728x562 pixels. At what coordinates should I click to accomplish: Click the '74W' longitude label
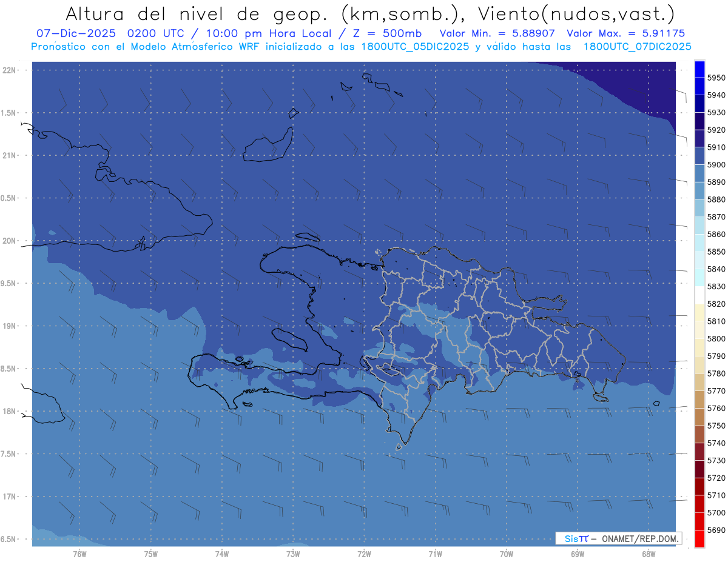222,554
